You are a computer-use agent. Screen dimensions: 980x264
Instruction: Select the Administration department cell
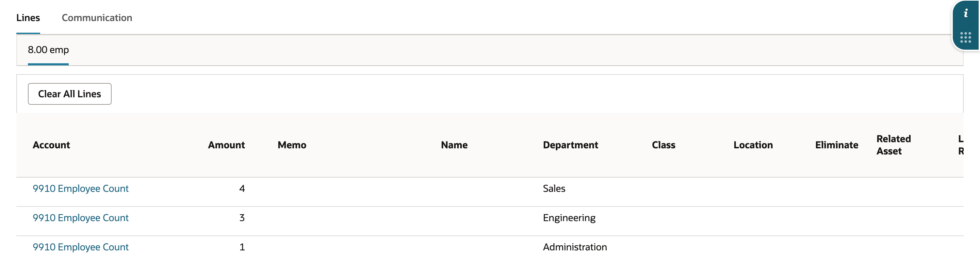pyautogui.click(x=575, y=247)
